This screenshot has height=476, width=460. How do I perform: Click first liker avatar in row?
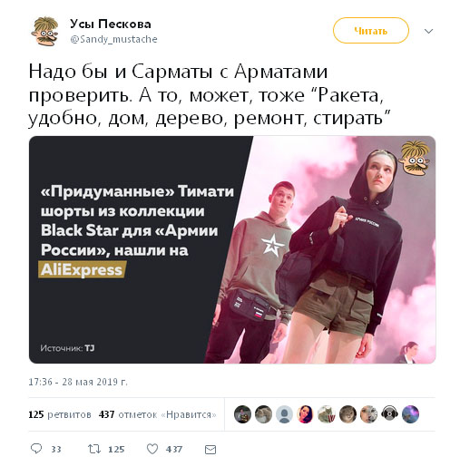click(242, 414)
